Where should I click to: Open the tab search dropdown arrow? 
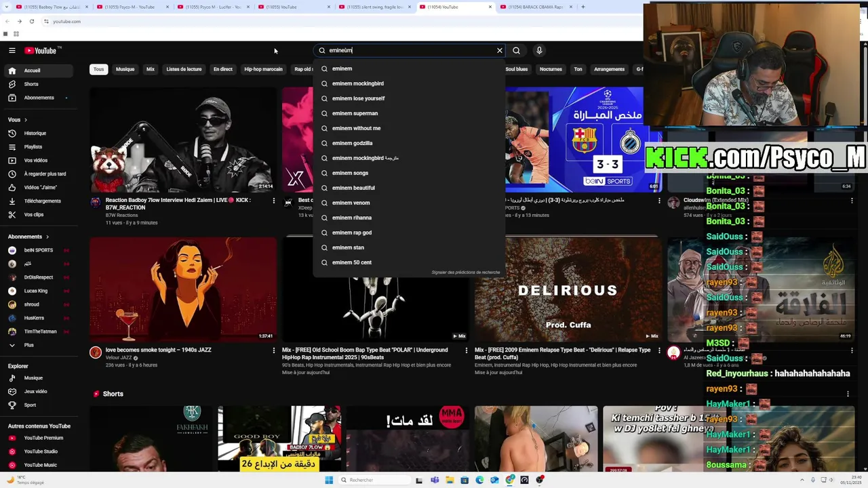pyautogui.click(x=5, y=7)
